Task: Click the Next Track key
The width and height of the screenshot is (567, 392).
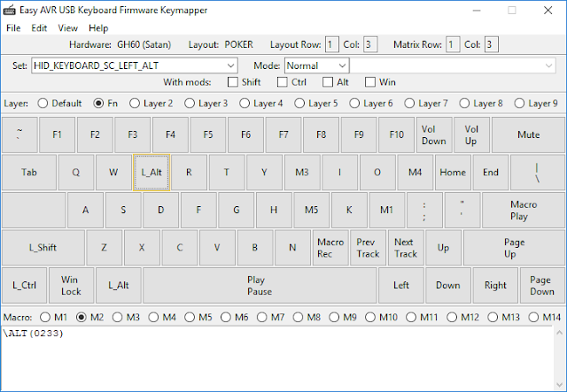Action: tap(406, 248)
